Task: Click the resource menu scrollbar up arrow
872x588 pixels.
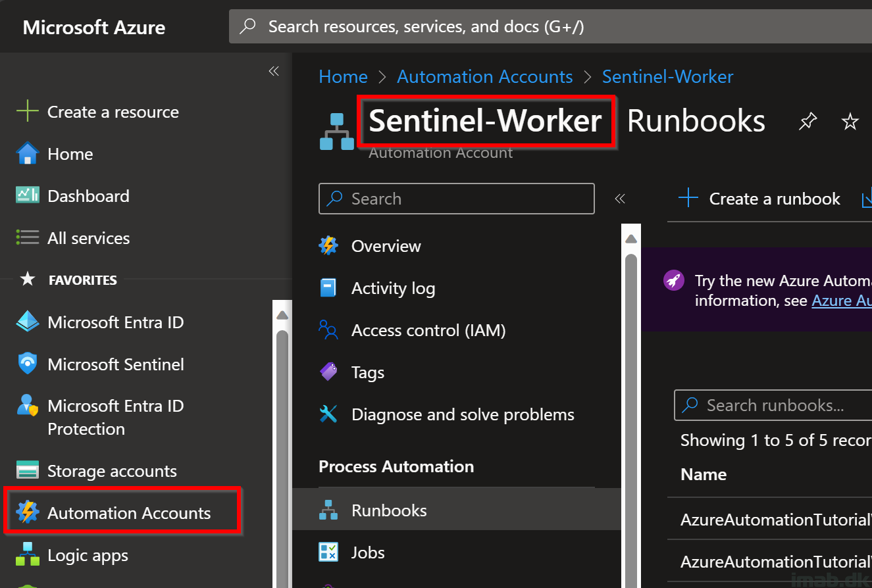Action: point(630,238)
